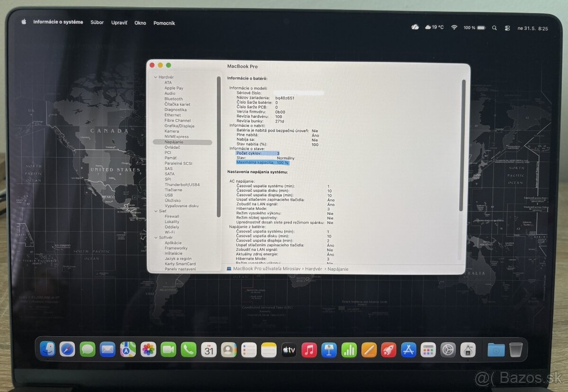Open the Informácie o systéme menu
Screen dimensions: 568x392
point(58,22)
